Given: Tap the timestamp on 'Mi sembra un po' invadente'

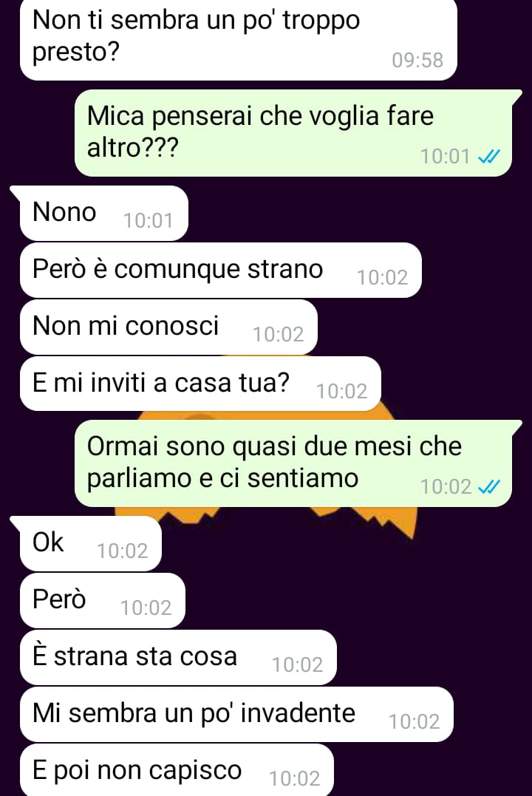Looking at the screenshot, I should pos(415,721).
